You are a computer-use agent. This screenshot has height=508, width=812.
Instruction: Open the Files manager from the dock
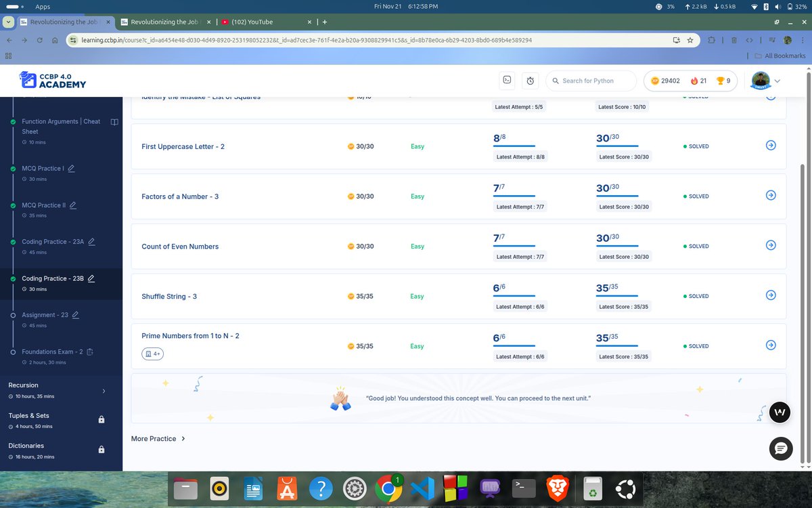point(186,488)
